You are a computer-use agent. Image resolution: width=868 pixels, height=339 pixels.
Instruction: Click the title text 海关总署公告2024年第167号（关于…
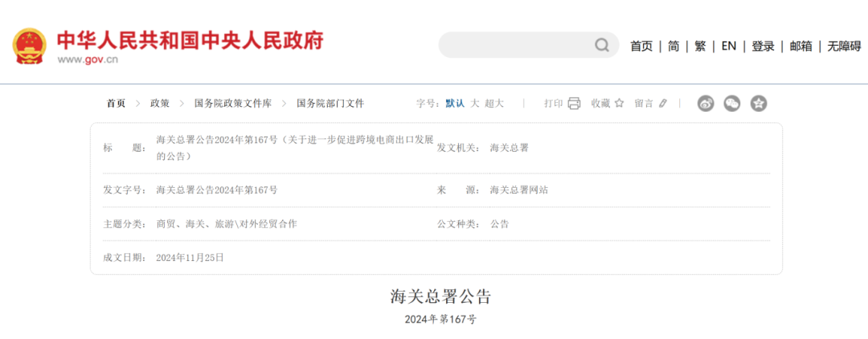294,148
